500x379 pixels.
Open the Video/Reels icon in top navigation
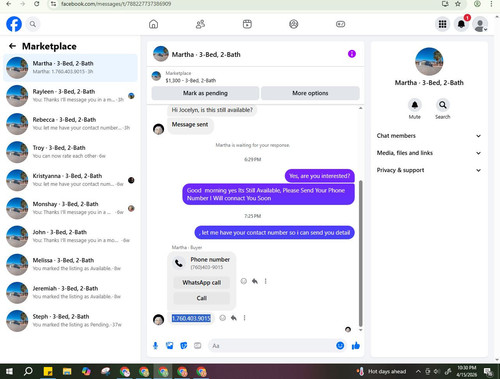[x=247, y=24]
